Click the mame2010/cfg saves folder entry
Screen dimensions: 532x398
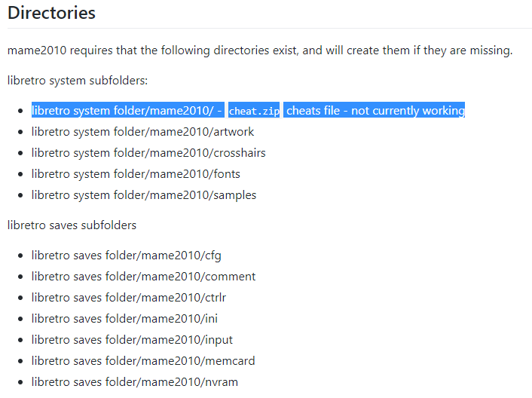pyautogui.click(x=126, y=255)
